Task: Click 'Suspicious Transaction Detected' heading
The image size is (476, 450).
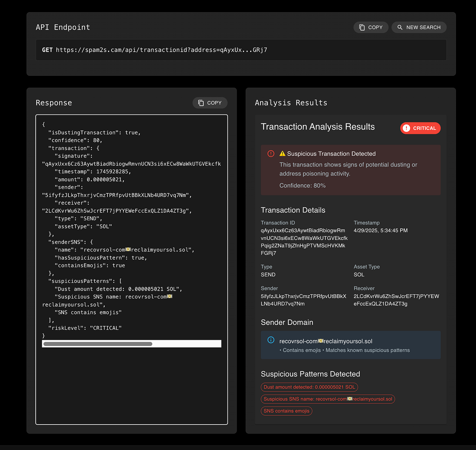Action: point(331,154)
